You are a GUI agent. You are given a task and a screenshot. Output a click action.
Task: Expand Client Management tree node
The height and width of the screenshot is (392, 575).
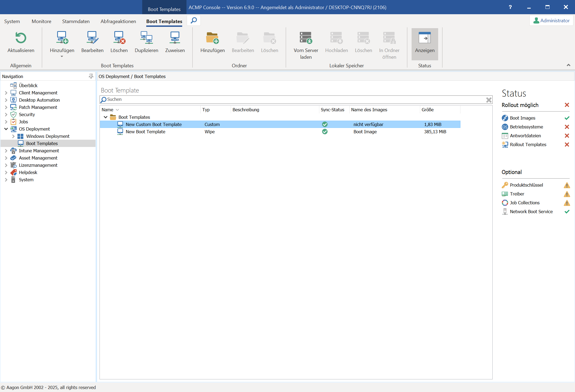tap(6, 93)
